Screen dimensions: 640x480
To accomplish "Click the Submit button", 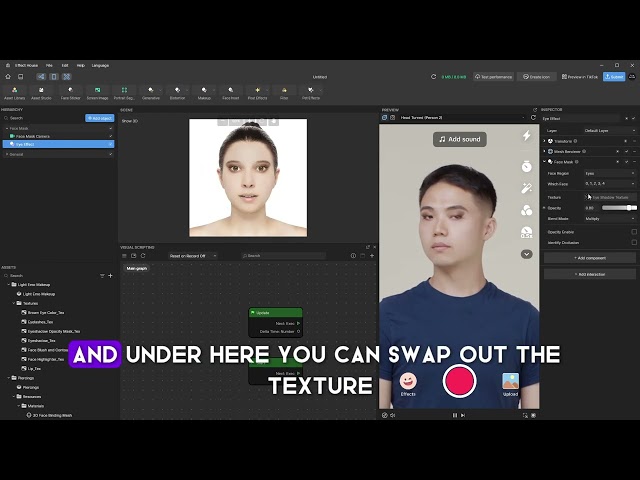I will [x=614, y=77].
